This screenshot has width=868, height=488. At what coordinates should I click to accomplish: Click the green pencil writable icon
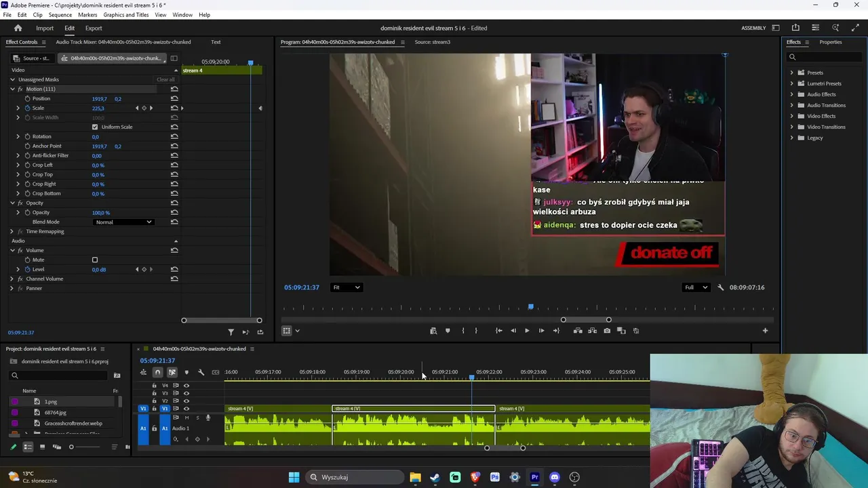coord(13,447)
